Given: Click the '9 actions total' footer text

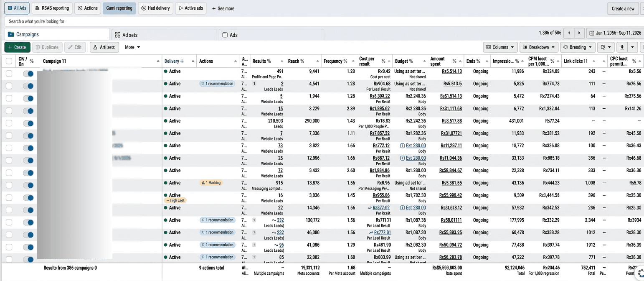Looking at the screenshot, I should (211, 268).
